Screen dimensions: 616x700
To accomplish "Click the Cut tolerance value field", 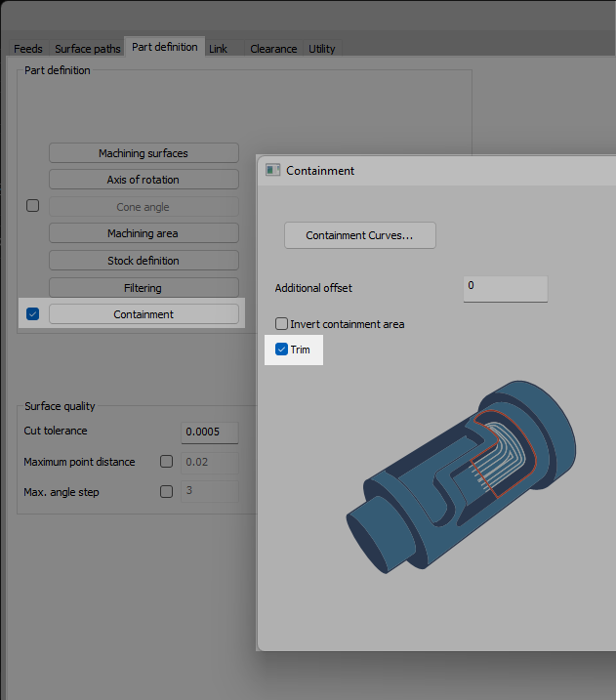I will coord(210,432).
